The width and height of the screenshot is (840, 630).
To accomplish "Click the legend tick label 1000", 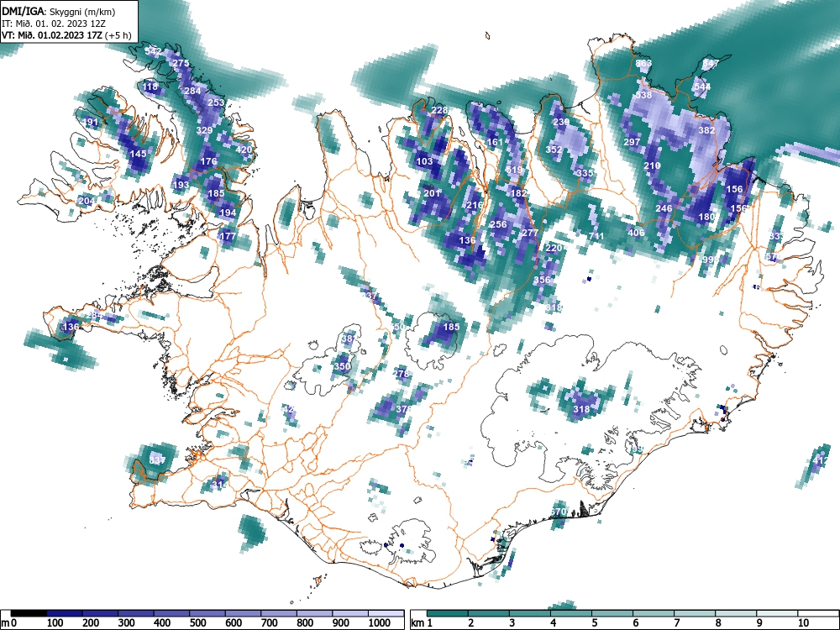I will [x=380, y=623].
